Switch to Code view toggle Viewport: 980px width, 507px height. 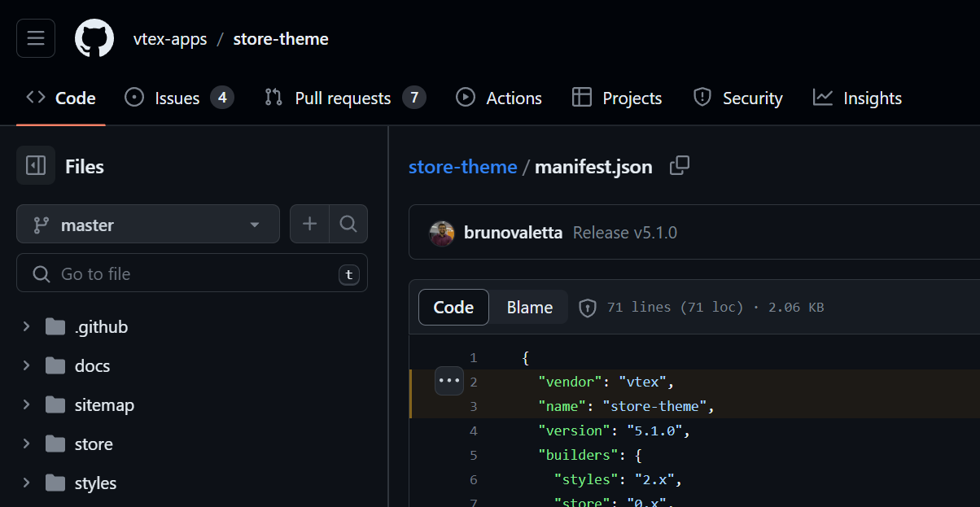coord(453,308)
